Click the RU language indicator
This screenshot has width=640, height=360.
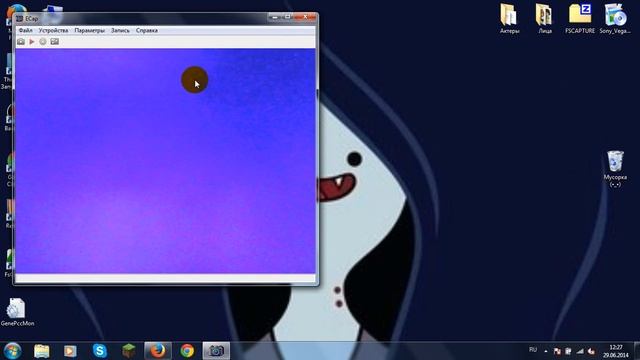click(533, 350)
